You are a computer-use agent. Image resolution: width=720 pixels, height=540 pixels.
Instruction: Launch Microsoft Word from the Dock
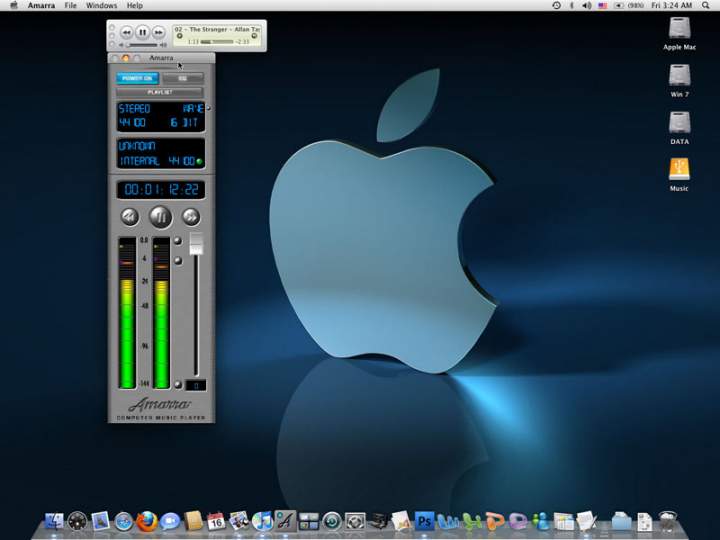448,522
